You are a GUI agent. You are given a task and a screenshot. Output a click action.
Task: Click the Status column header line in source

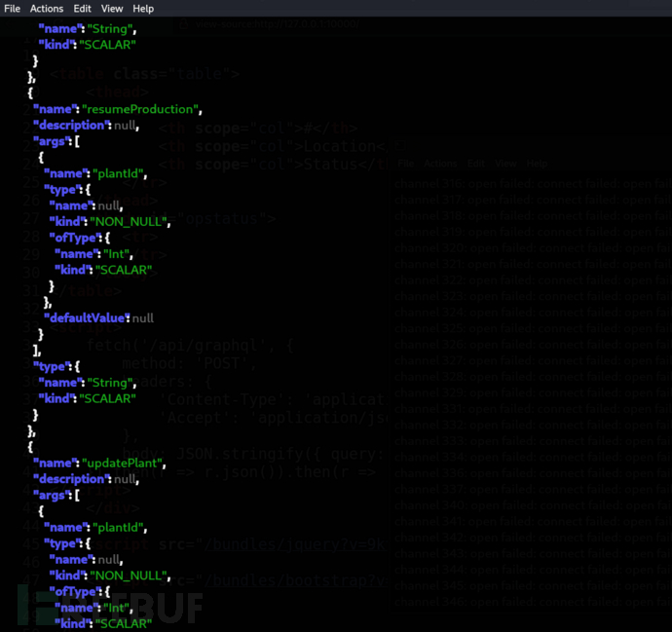[273, 165]
